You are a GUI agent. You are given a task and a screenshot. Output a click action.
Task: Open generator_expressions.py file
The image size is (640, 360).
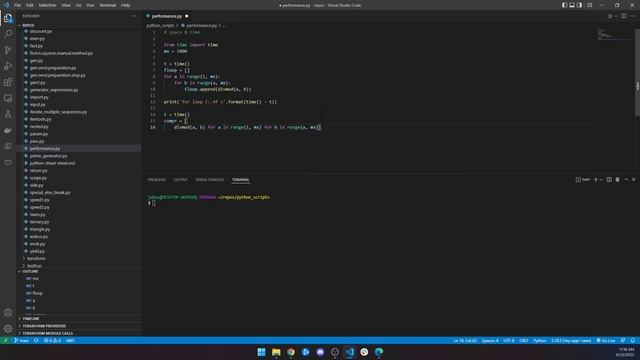(54, 90)
